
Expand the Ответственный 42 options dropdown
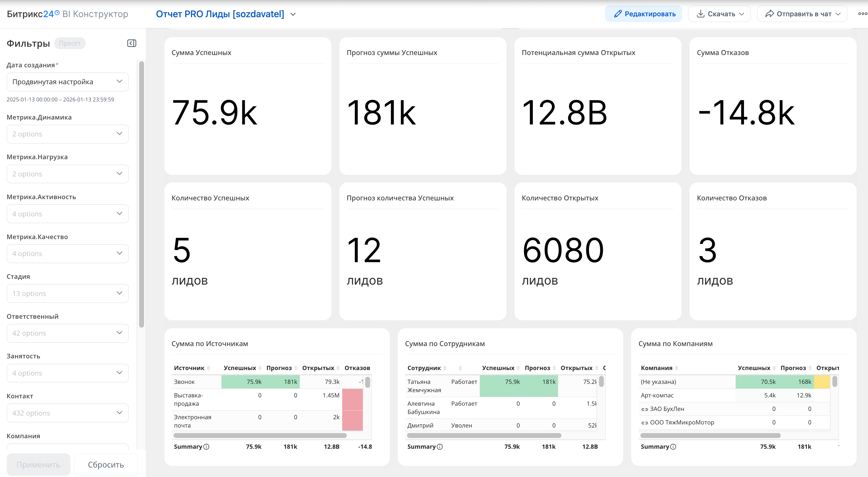click(x=67, y=333)
